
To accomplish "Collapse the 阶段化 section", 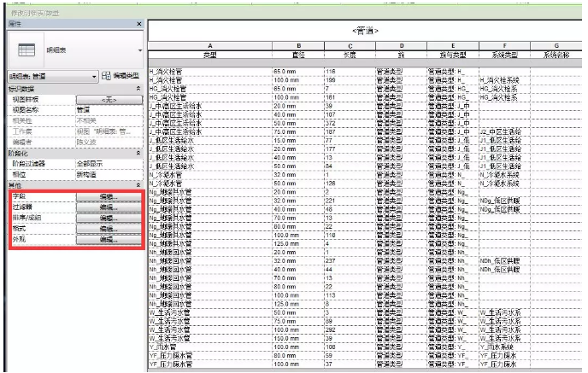I will pyautogui.click(x=138, y=153).
